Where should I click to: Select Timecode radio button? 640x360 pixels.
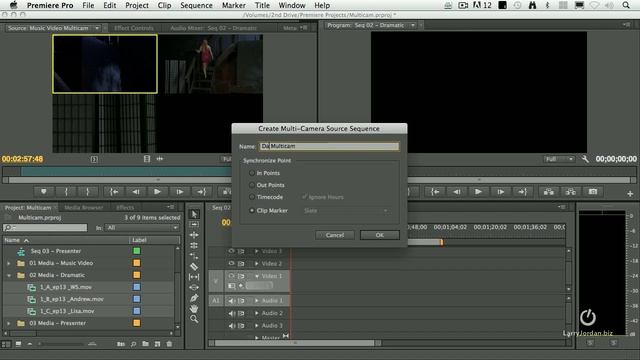(252, 197)
